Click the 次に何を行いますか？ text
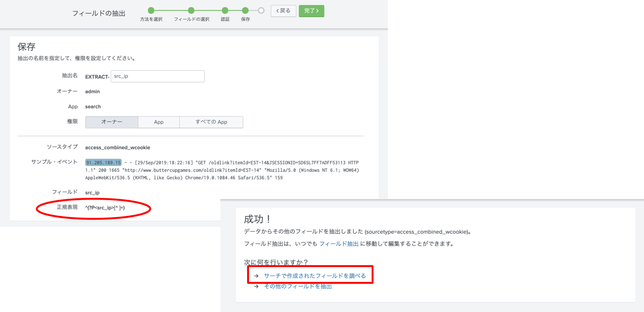This screenshot has width=644, height=312. [x=276, y=262]
